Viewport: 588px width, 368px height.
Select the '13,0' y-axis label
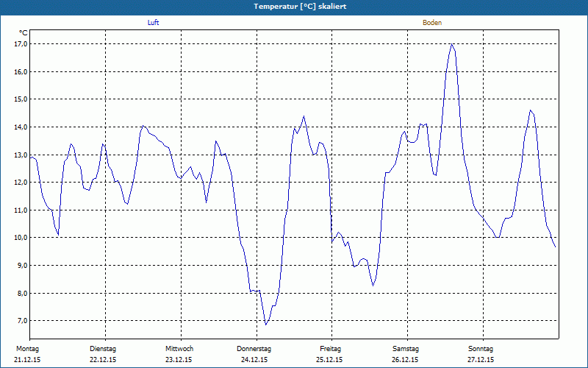point(21,155)
